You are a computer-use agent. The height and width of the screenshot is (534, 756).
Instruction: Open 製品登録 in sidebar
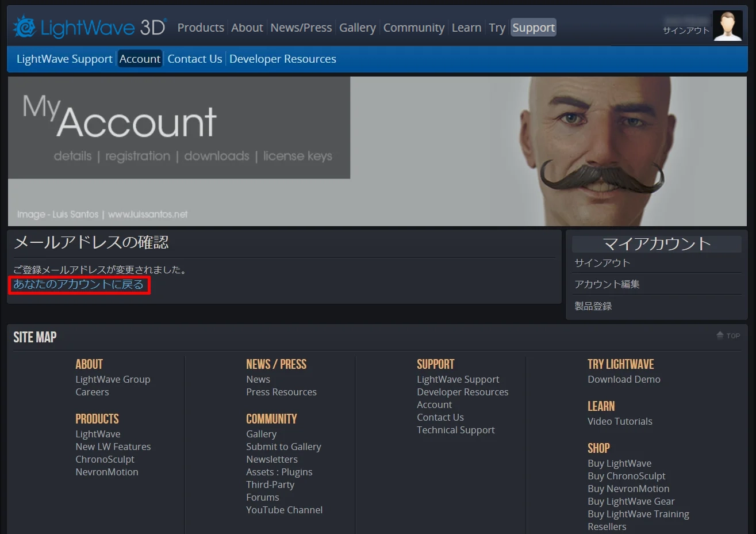pyautogui.click(x=593, y=306)
